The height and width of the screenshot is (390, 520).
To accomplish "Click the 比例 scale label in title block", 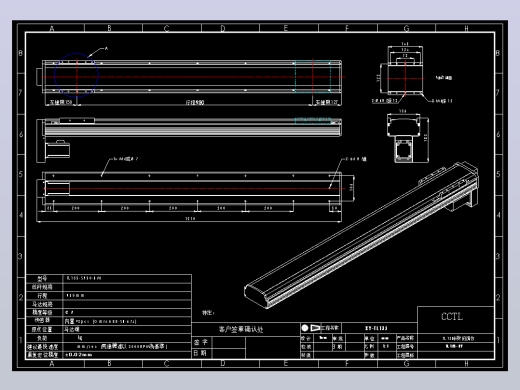I will tap(370, 347).
